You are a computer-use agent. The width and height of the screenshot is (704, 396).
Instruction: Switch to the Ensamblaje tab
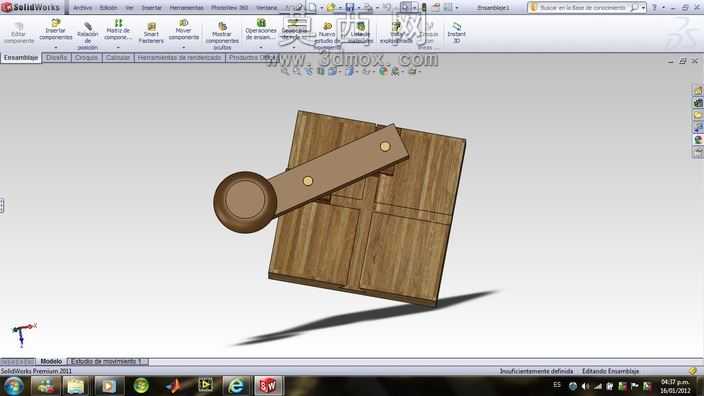(x=21, y=57)
